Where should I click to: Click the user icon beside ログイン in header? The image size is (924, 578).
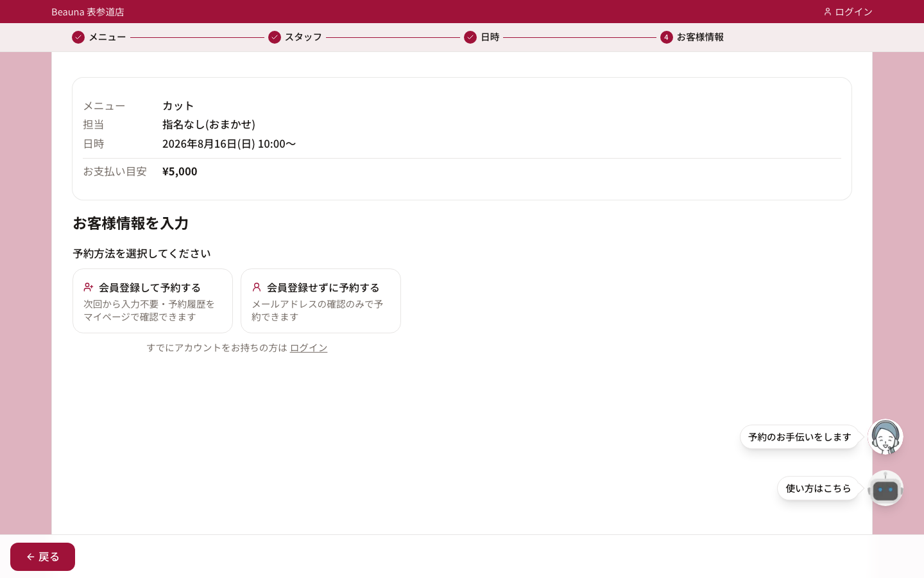[827, 12]
